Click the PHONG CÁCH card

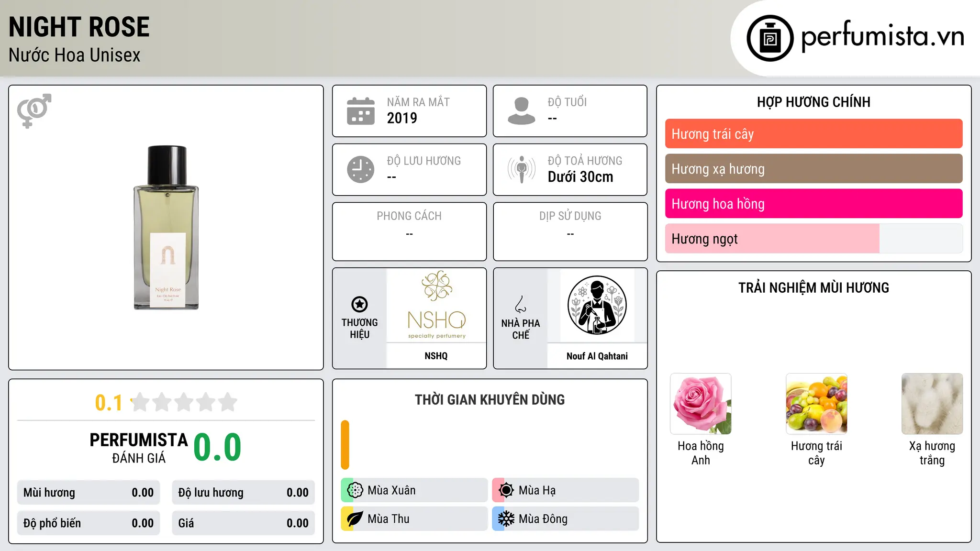(409, 231)
